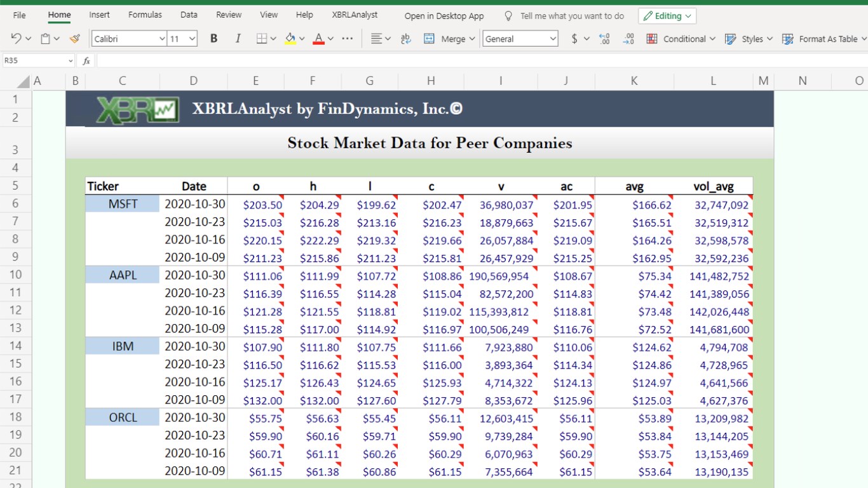Open the Name Box dropdown arrow
Screen dimensions: 868x488
pos(71,61)
